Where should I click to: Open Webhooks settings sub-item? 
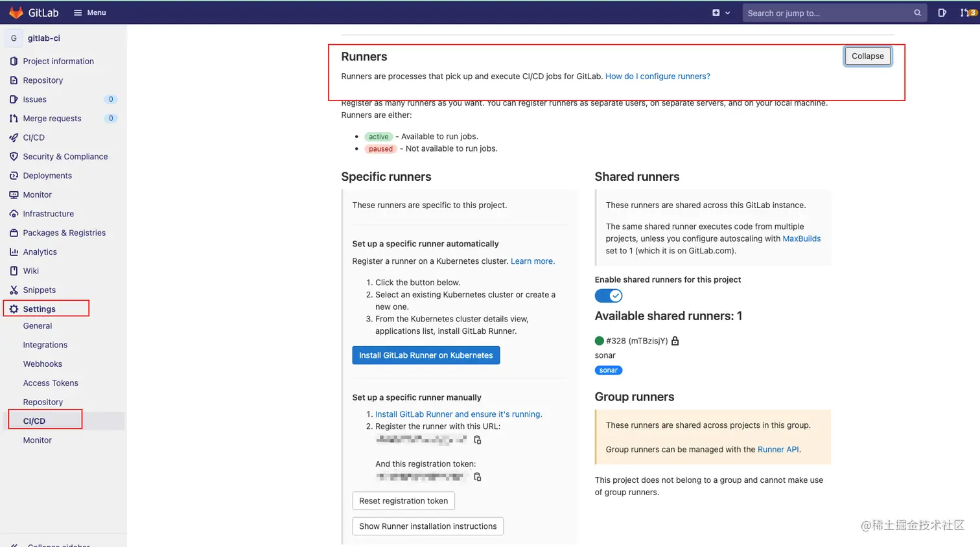coord(43,364)
